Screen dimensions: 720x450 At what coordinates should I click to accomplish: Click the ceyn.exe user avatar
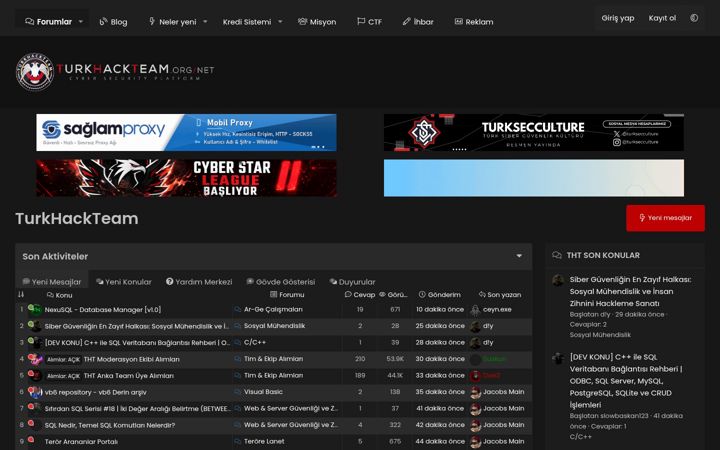click(x=475, y=310)
